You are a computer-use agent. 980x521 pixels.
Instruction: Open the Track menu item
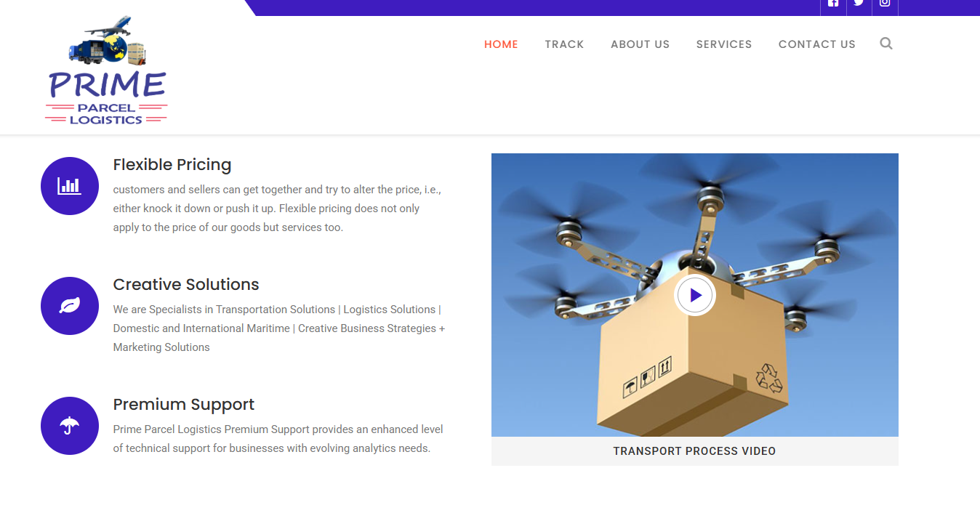564,44
